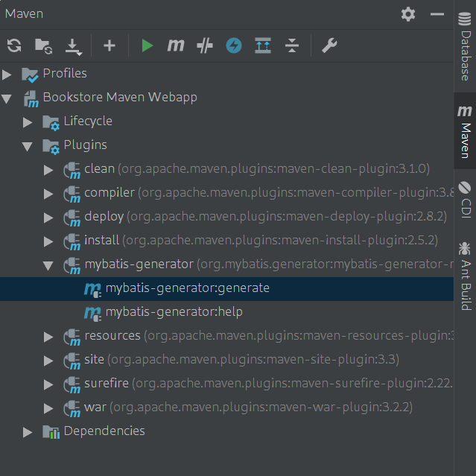Image resolution: width=476 pixels, height=476 pixels.
Task: Select the 'resources' plugin label
Action: (112, 336)
